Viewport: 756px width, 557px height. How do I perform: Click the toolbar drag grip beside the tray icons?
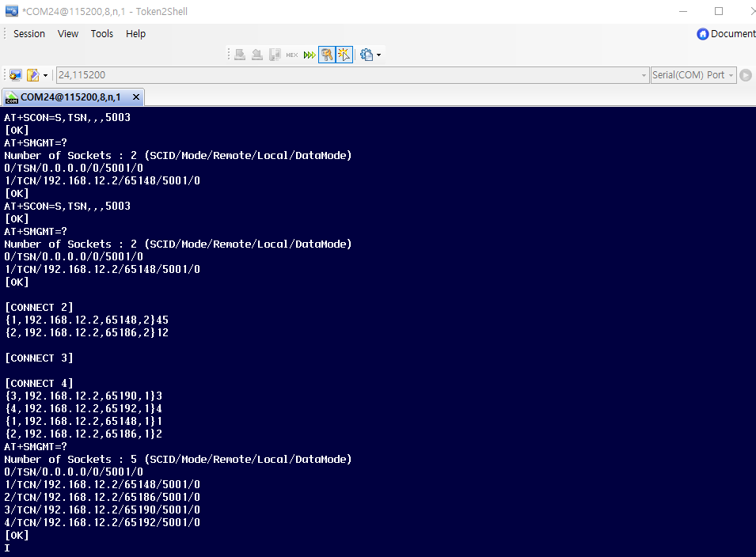pos(229,55)
